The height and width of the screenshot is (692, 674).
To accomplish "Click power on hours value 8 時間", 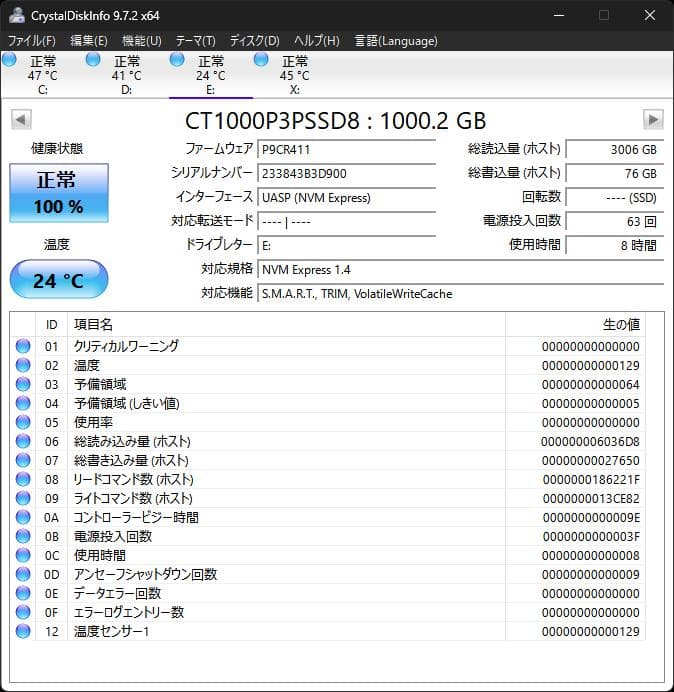I will (614, 245).
